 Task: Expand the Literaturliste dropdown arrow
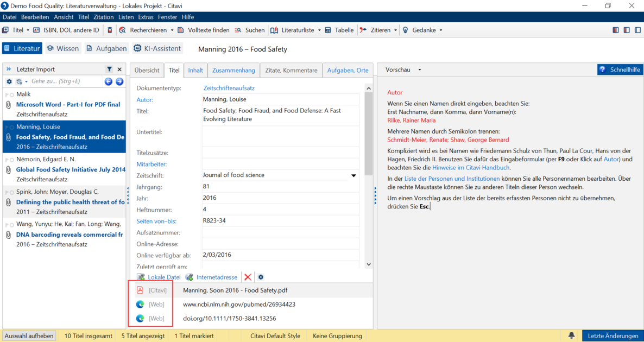click(319, 30)
